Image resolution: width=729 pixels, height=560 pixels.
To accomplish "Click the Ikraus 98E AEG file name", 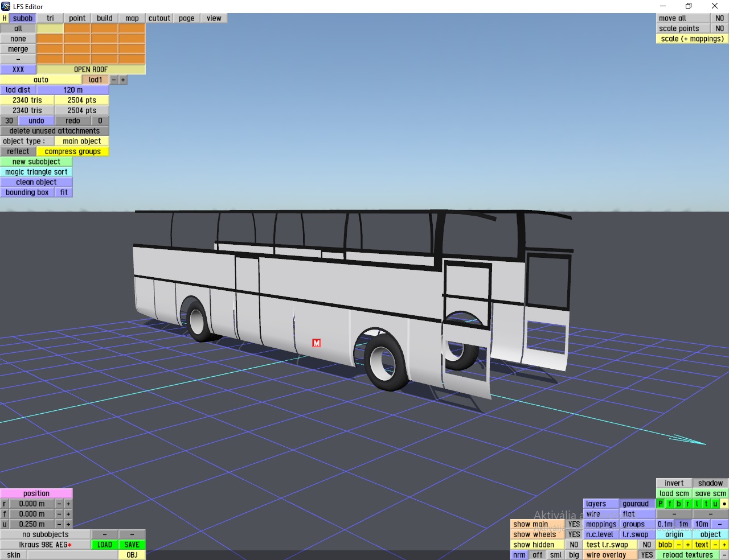I will (x=46, y=545).
